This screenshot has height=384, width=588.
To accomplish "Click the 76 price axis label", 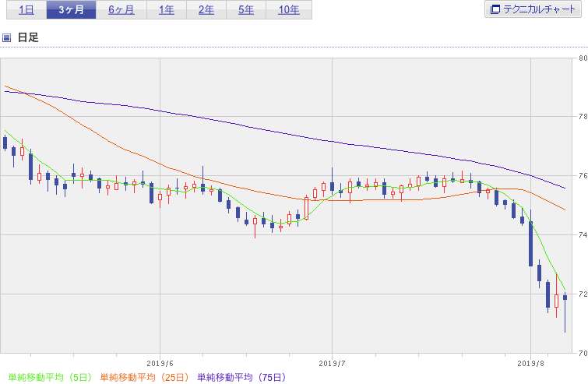I will pyautogui.click(x=583, y=175).
